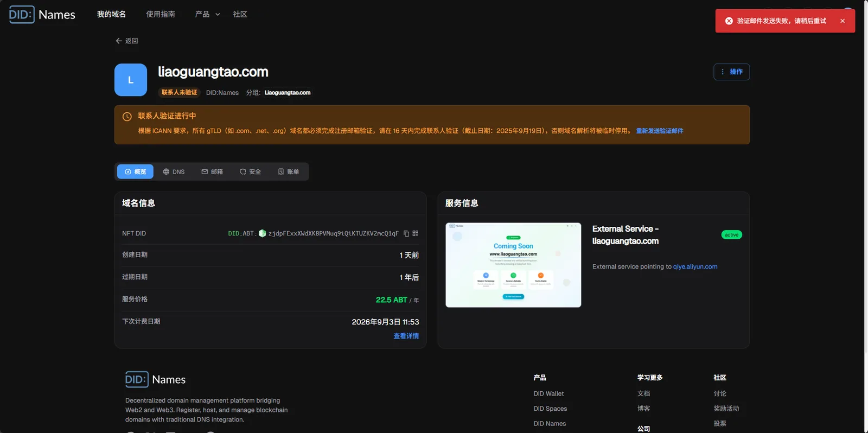Open DID Wallet footer link
868x433 pixels.
pos(548,393)
